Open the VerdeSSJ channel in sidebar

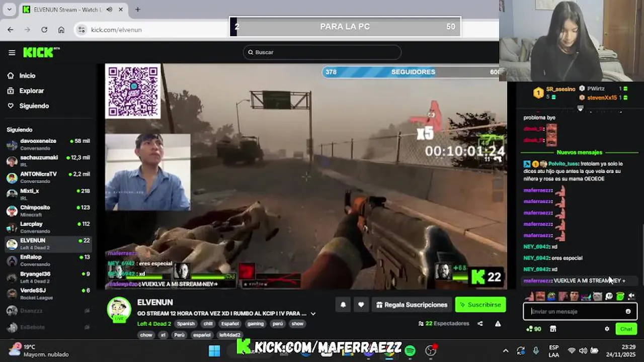click(48, 294)
